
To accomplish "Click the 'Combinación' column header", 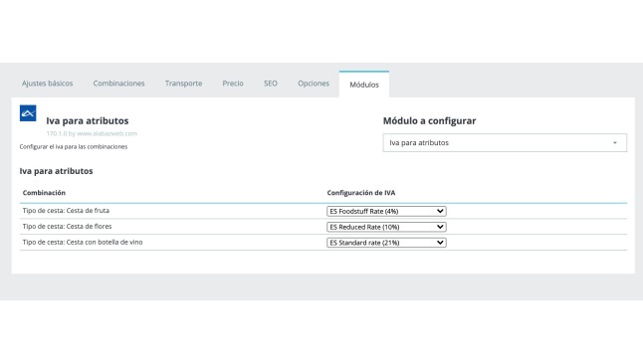I will (44, 193).
